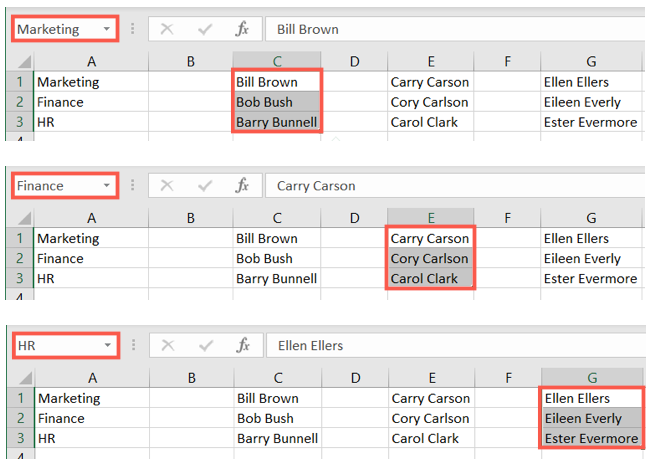Click Cancel icon beside Bill Brown formula bar
The image size is (650, 463).
167,29
